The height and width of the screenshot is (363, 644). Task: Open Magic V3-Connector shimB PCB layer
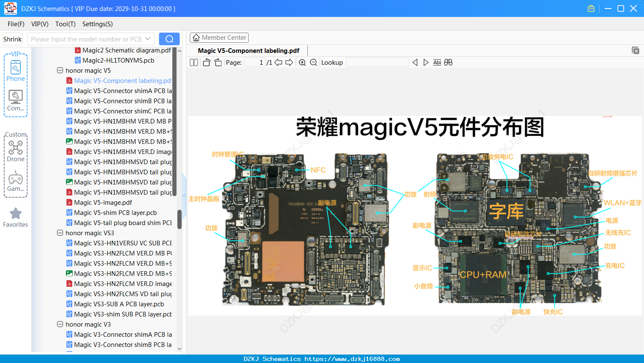(119, 345)
